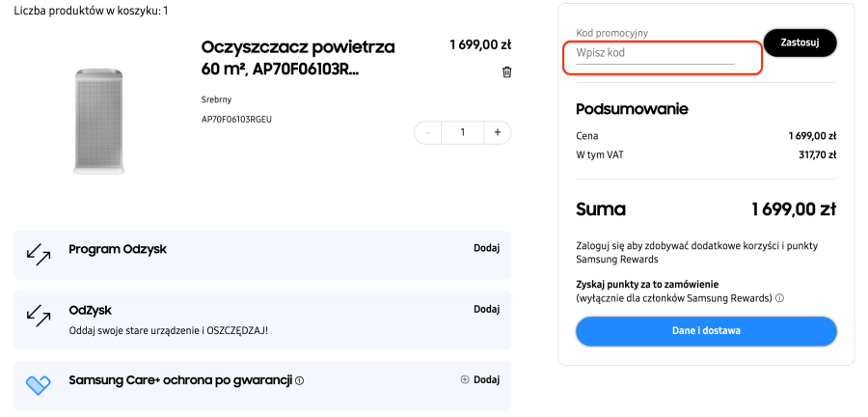Click the Zyskaj punkty za to zamówienie text
The height and width of the screenshot is (417, 868).
(x=647, y=285)
